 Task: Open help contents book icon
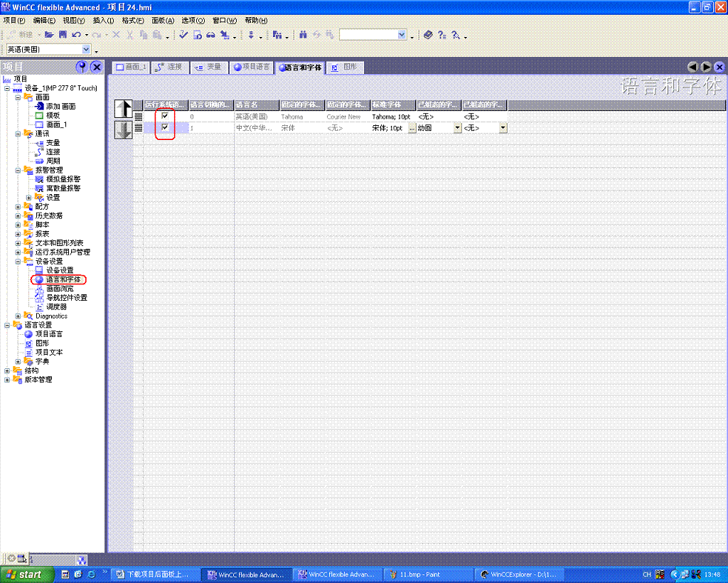pos(428,35)
